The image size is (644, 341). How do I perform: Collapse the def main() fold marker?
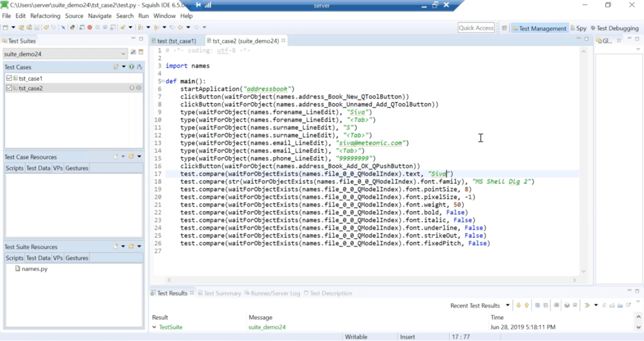163,81
